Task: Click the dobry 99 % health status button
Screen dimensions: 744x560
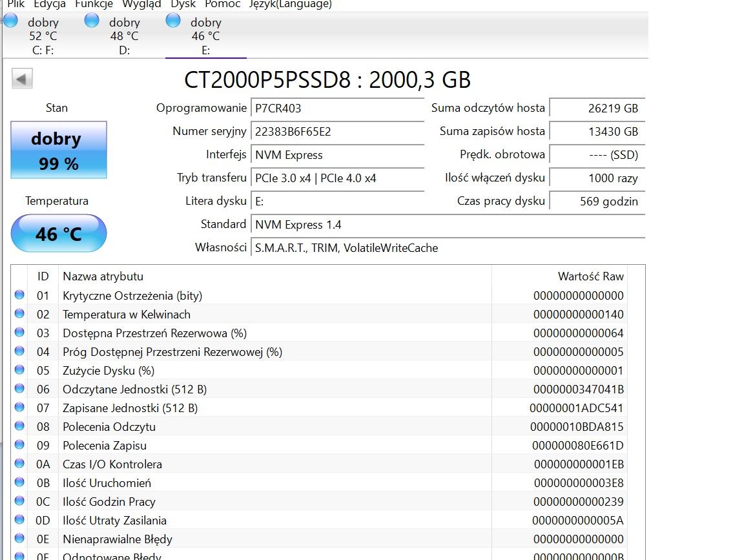Action: pos(59,150)
